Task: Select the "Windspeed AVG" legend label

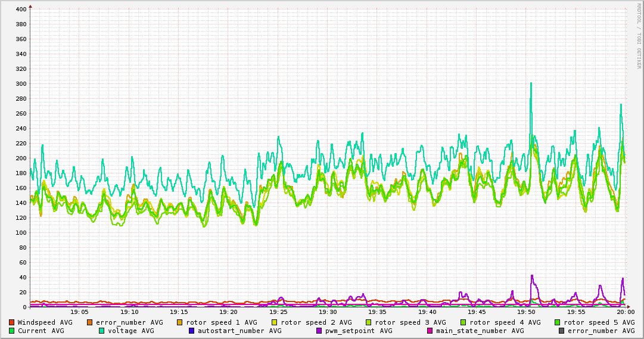Action: point(45,322)
